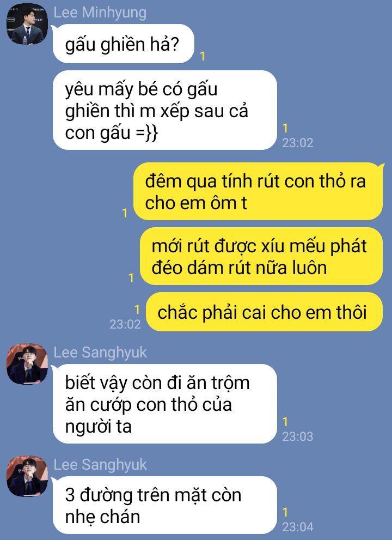Tap the first Lee Sanghyuk avatar
This screenshot has height=540, width=392.
[x=27, y=364]
